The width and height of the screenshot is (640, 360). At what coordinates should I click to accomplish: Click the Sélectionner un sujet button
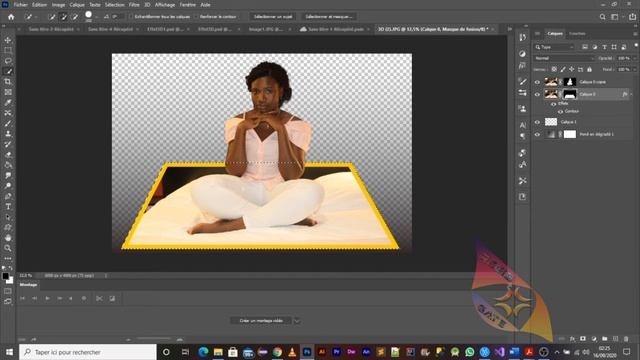[273, 17]
